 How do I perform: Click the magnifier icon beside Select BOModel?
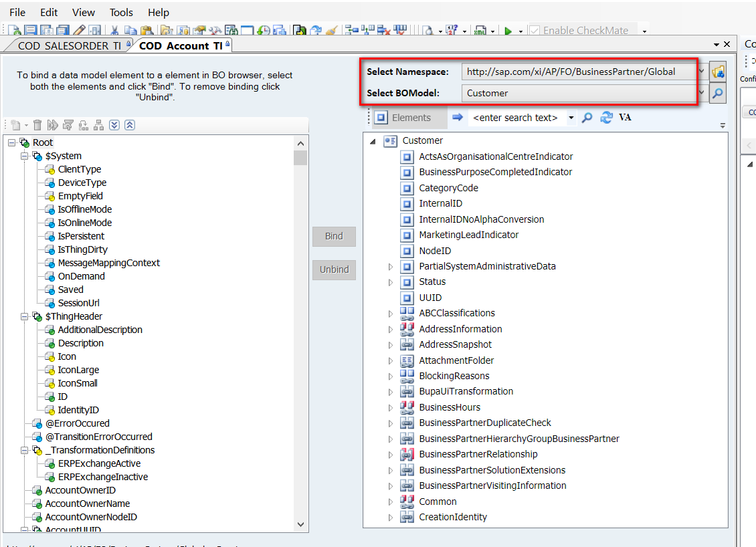[x=718, y=93]
